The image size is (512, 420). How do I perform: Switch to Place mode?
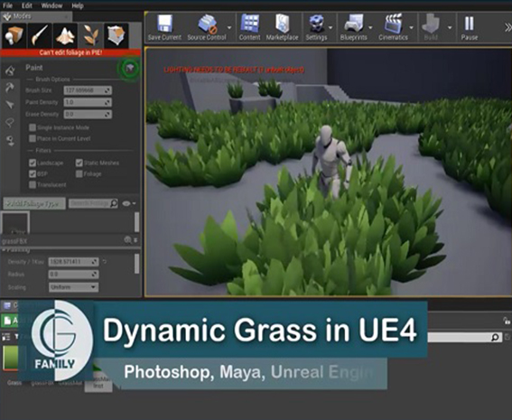tap(14, 35)
